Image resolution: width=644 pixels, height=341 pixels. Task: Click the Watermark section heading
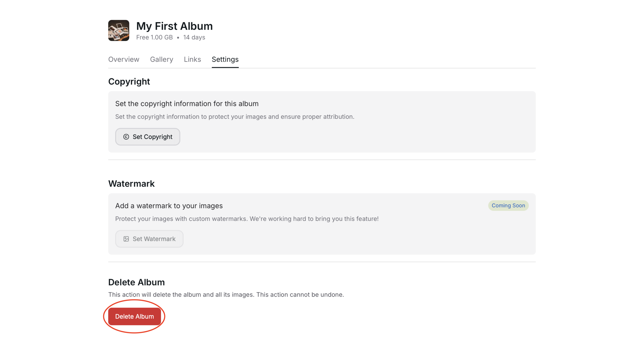pos(131,184)
